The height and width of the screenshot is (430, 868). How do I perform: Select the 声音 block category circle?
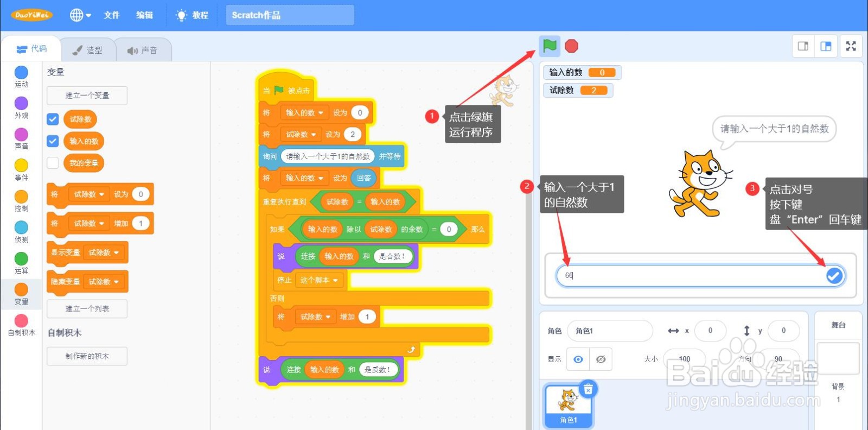click(x=21, y=134)
